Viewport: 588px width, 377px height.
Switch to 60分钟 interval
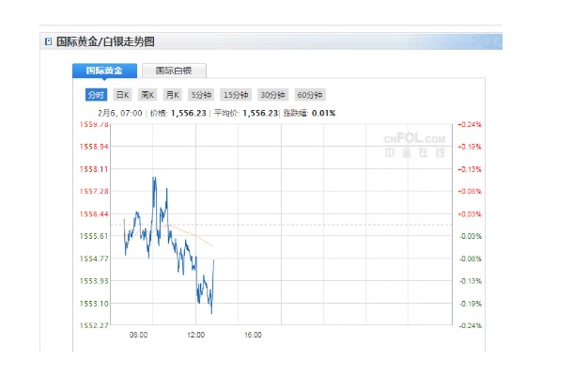coord(309,95)
